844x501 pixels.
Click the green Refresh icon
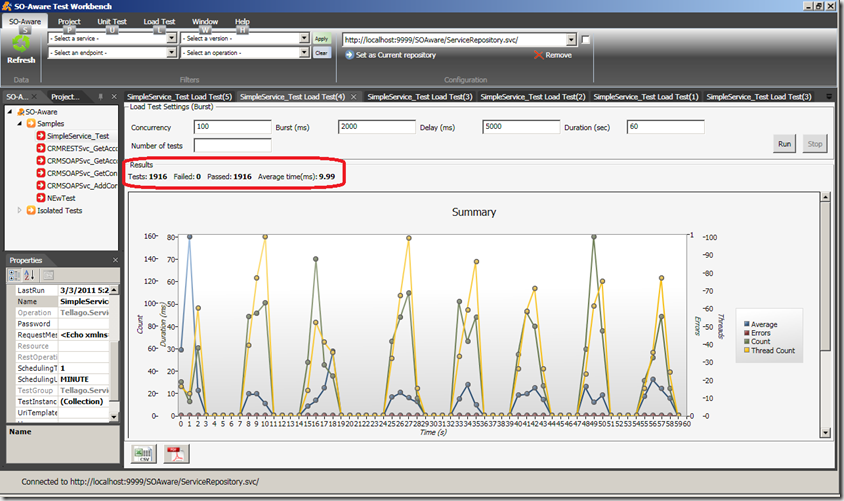click(21, 43)
